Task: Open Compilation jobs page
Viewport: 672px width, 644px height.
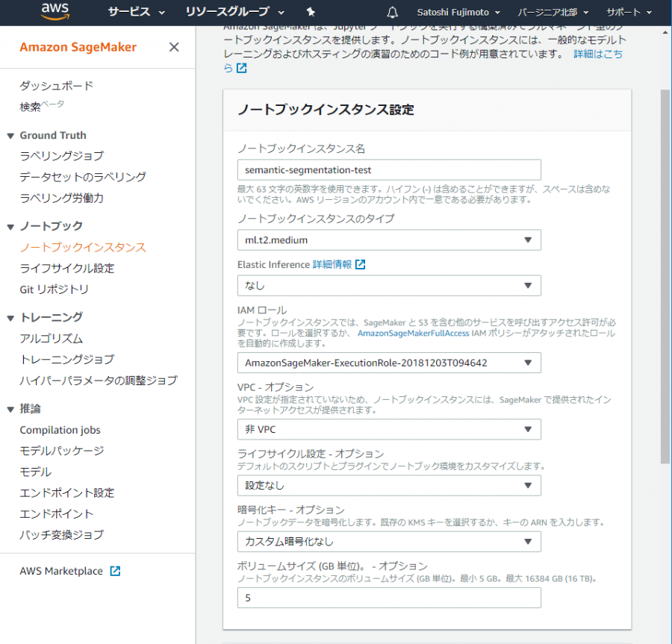Action: click(x=60, y=430)
